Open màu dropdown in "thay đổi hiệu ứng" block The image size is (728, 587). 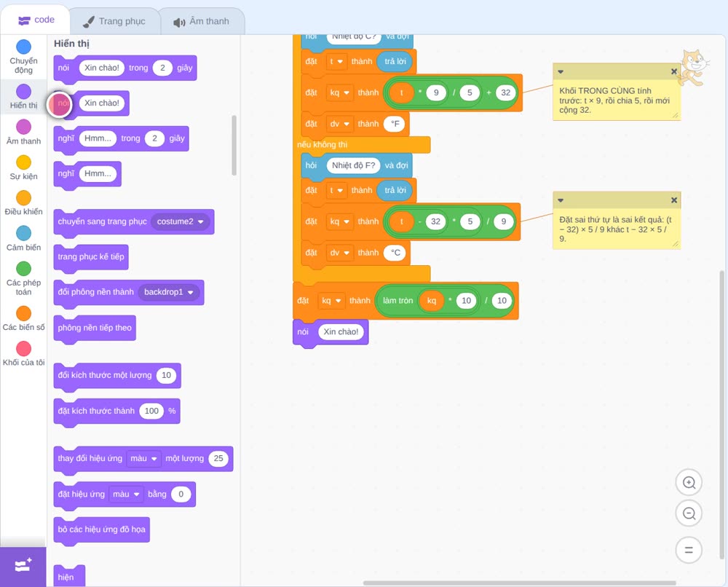pyautogui.click(x=143, y=459)
